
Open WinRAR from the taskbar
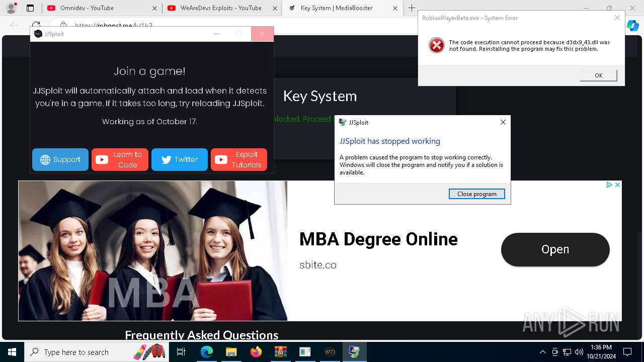point(280,352)
